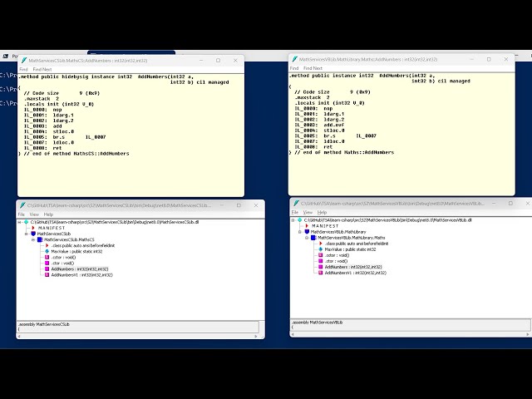Click the .class public auto ansi icon in VBLib tree
532x399 pixels.
click(321, 244)
